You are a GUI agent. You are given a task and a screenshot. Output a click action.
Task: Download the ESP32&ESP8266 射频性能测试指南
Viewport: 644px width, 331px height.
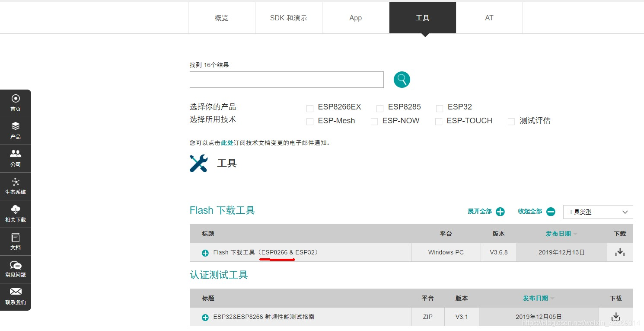click(x=615, y=316)
